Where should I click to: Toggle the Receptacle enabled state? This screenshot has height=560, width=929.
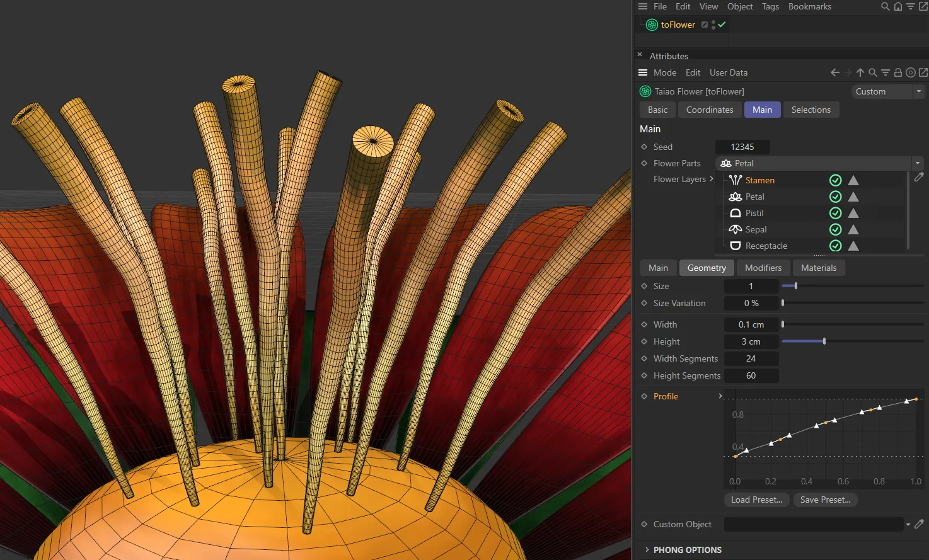[x=836, y=246]
